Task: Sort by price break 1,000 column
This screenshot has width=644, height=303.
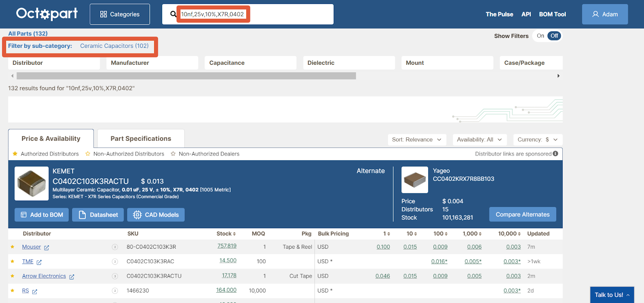Action: (480, 234)
